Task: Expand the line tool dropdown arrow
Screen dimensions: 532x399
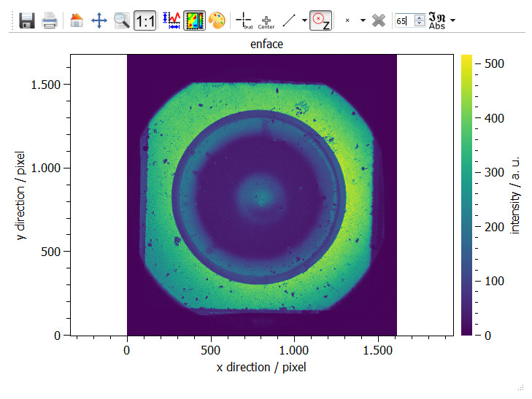Action: point(304,20)
